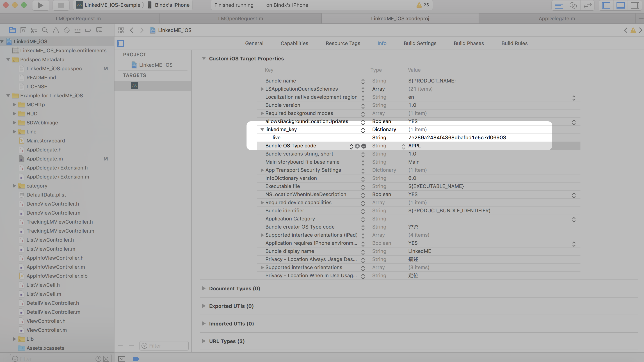This screenshot has height=362, width=644.
Task: Expand the URL Types section
Action: pos(204,341)
